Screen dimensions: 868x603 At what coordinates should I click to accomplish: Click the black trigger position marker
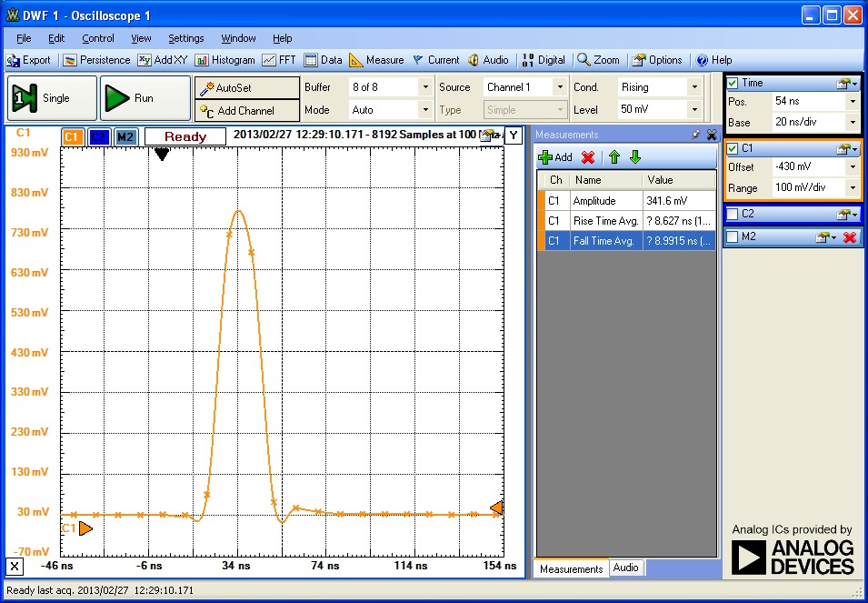point(162,155)
